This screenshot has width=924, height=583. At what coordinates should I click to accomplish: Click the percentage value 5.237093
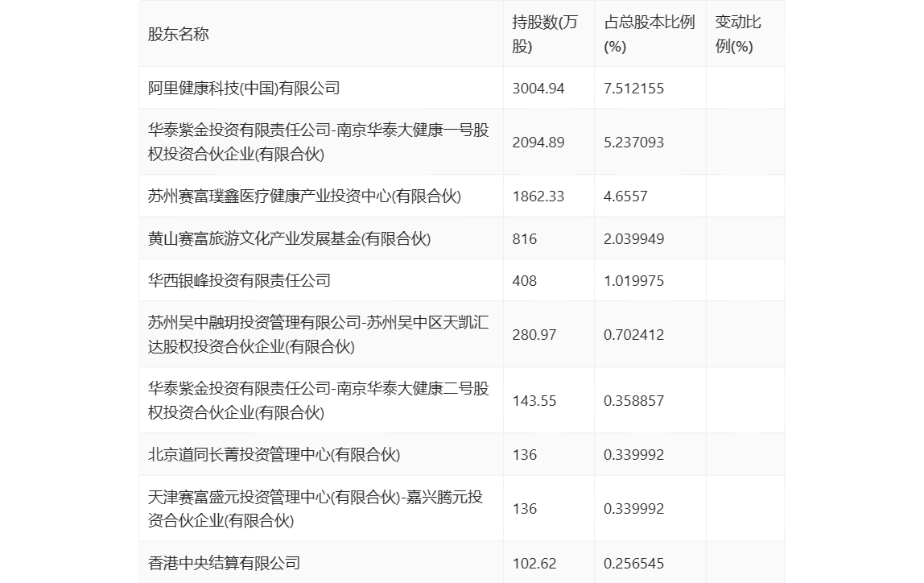pos(633,142)
